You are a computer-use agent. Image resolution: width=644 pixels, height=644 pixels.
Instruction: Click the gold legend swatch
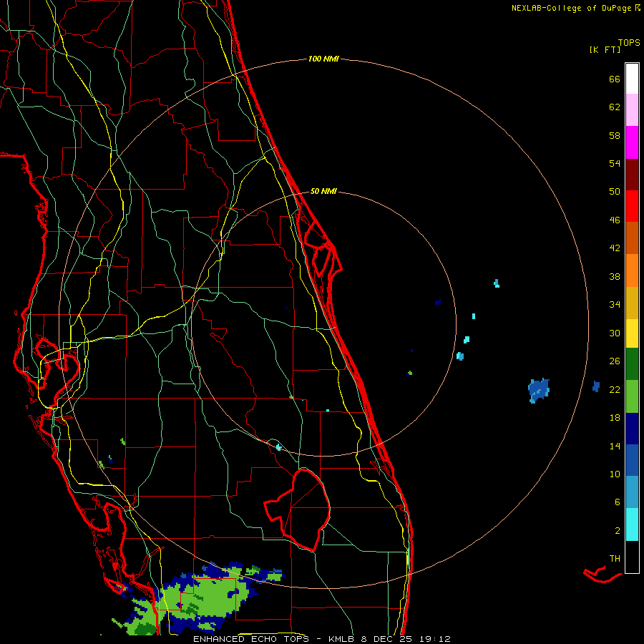click(632, 303)
